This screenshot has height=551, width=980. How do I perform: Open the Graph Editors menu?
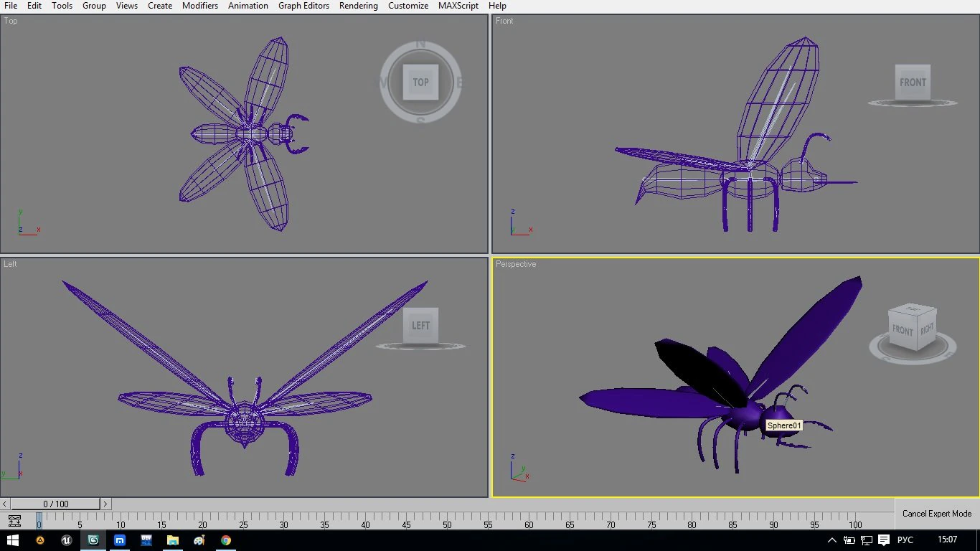304,6
